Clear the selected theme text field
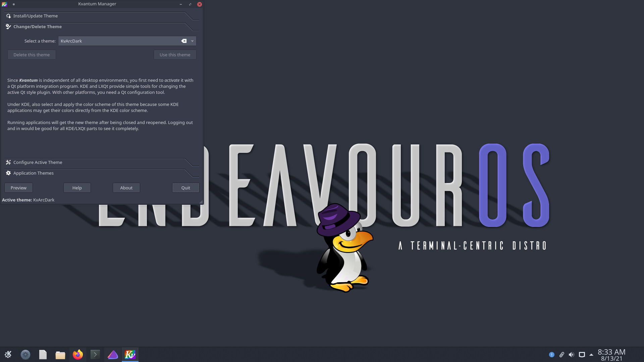This screenshot has width=644, height=362. [184, 41]
